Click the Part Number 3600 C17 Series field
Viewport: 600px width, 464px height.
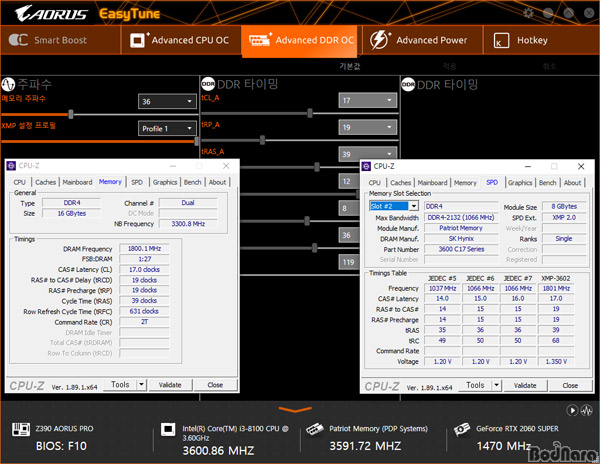[461, 249]
